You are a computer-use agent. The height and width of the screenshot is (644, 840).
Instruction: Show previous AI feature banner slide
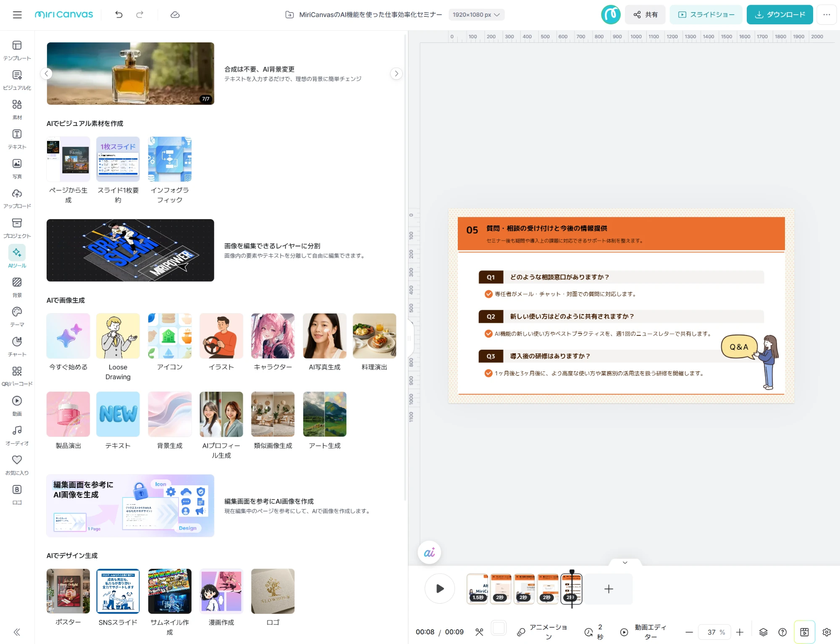[x=46, y=73]
